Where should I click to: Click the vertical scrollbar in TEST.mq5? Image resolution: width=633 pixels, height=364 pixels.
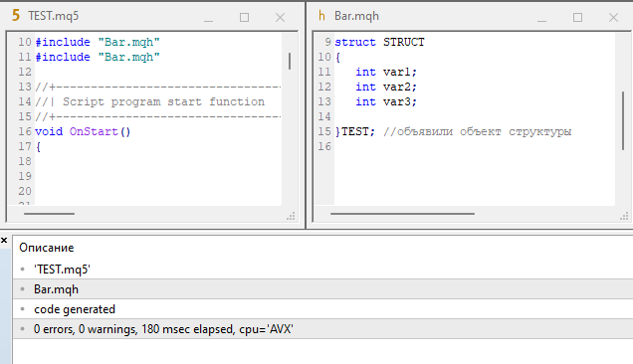[x=290, y=61]
